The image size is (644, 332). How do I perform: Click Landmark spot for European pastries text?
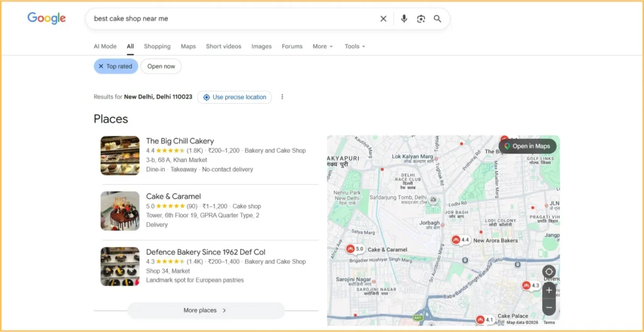click(x=195, y=280)
